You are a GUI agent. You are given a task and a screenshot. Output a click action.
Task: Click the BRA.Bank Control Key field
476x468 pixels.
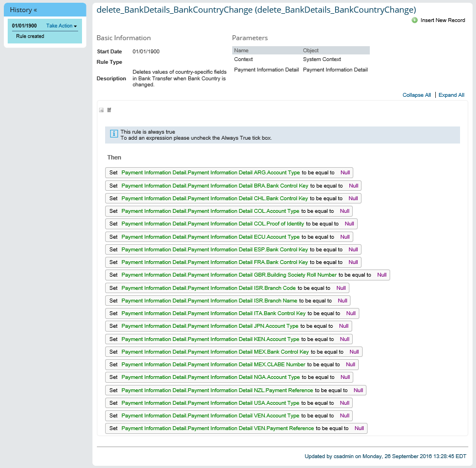pyautogui.click(x=215, y=186)
